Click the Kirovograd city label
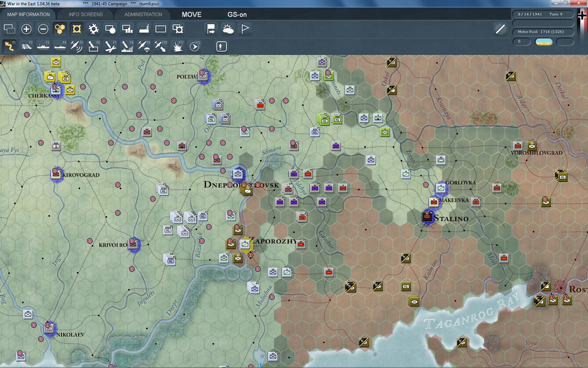The width and height of the screenshot is (588, 368). click(81, 175)
